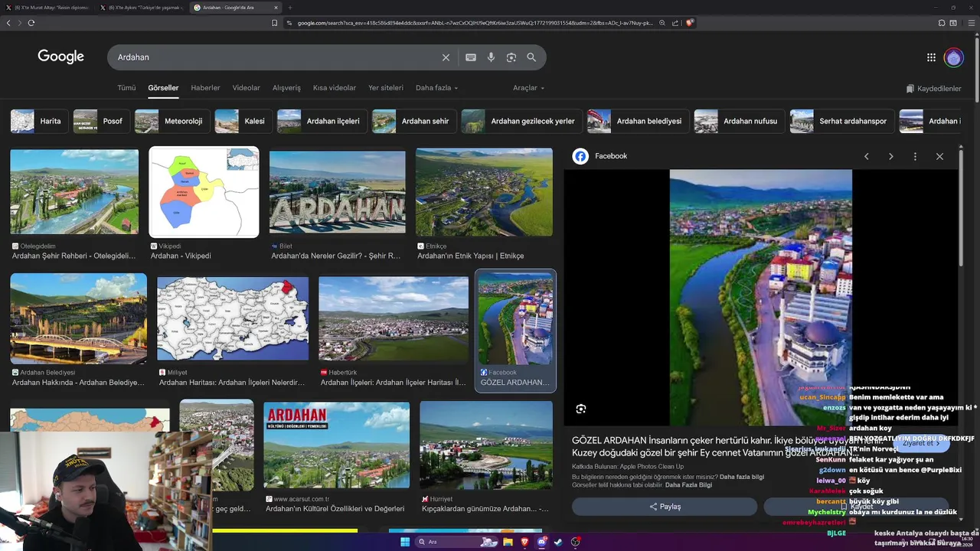Open the on-screen keyboard input tool
This screenshot has height=551, width=980.
[x=471, y=57]
